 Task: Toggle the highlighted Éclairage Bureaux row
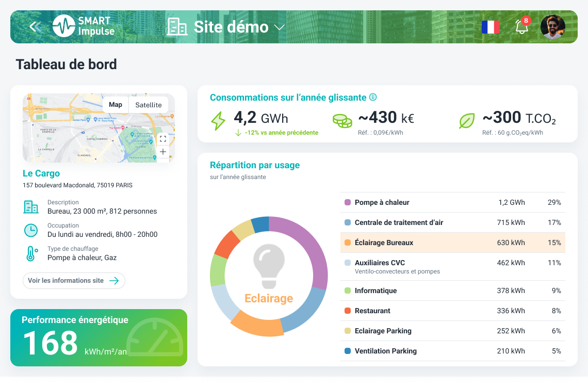453,243
